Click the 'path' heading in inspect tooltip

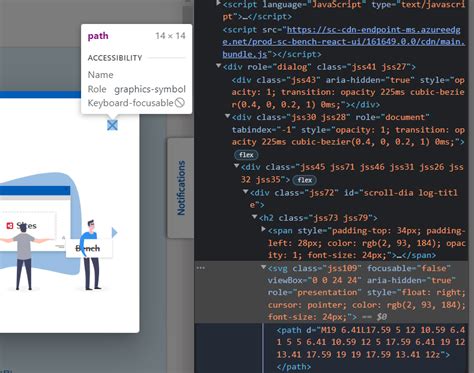(98, 36)
